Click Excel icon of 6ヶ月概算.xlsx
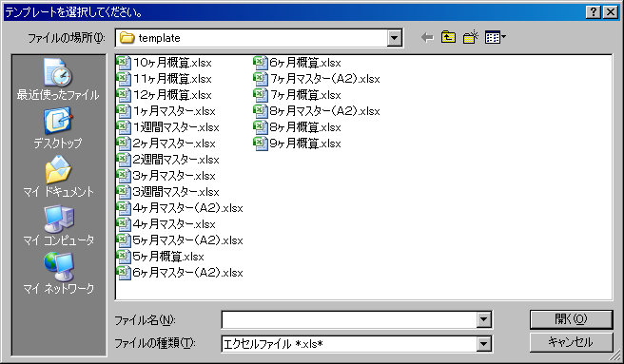The width and height of the screenshot is (624, 364). pyautogui.click(x=261, y=63)
